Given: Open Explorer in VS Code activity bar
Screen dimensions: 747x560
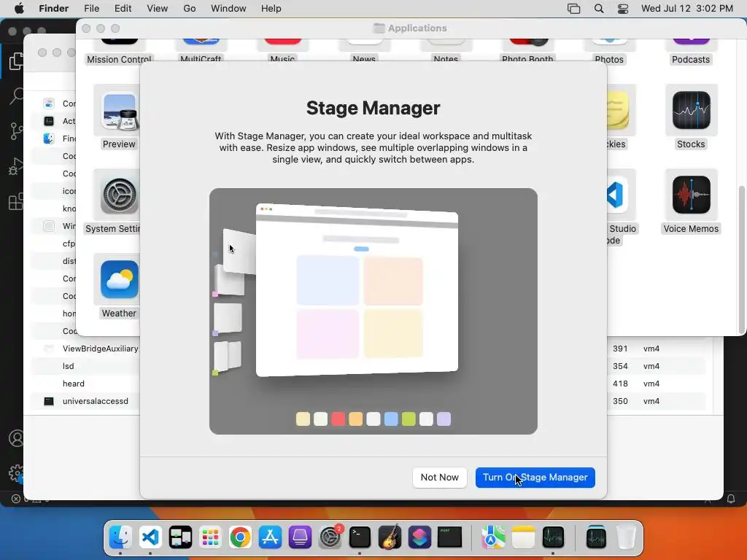Looking at the screenshot, I should pyautogui.click(x=16, y=61).
